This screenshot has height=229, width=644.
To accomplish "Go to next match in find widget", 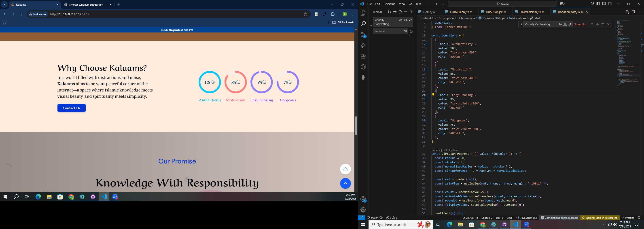I will pos(597,24).
